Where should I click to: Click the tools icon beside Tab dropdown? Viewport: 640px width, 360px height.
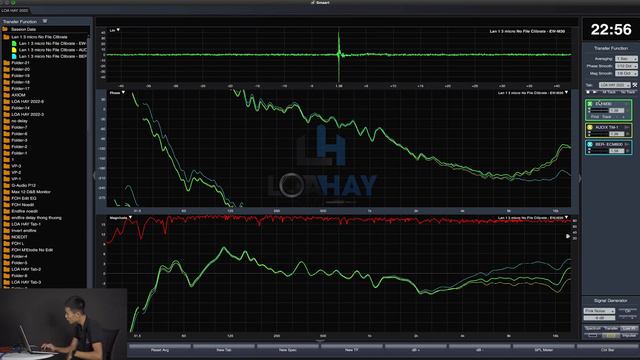635,85
